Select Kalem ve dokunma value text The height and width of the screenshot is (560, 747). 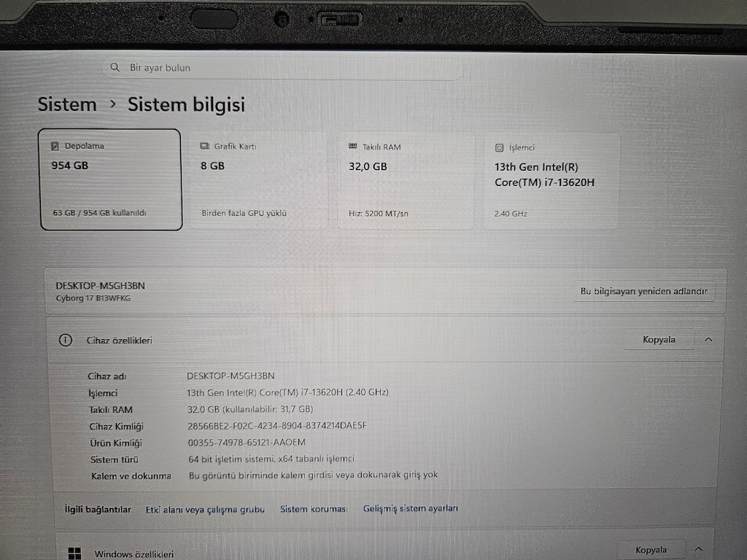pos(313,475)
